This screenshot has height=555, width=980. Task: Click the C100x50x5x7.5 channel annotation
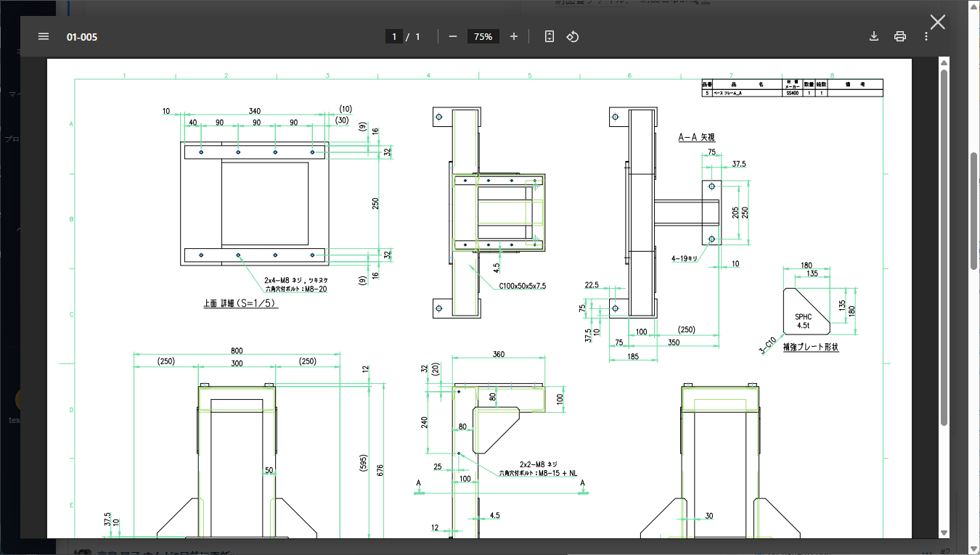522,286
